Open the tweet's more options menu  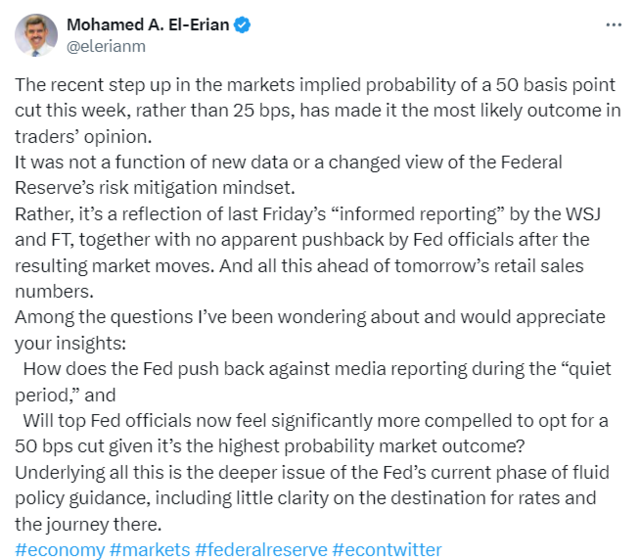(x=608, y=24)
